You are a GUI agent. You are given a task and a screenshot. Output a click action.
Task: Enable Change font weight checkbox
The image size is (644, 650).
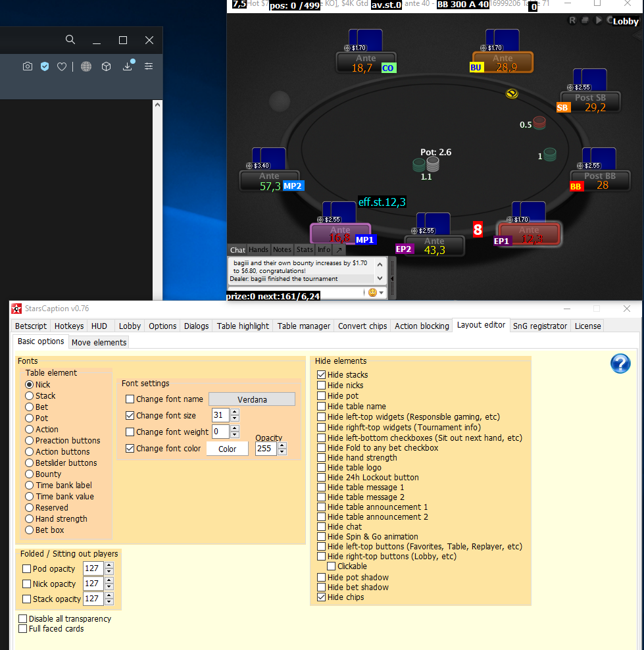[130, 432]
